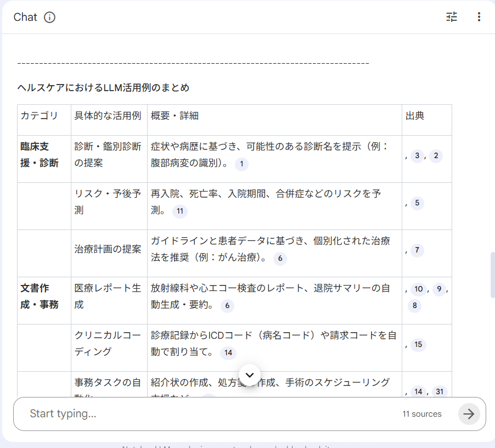Viewport: 495px width, 448px height.
Task: Open citation 11 in the risk prediction row
Action: point(179,211)
